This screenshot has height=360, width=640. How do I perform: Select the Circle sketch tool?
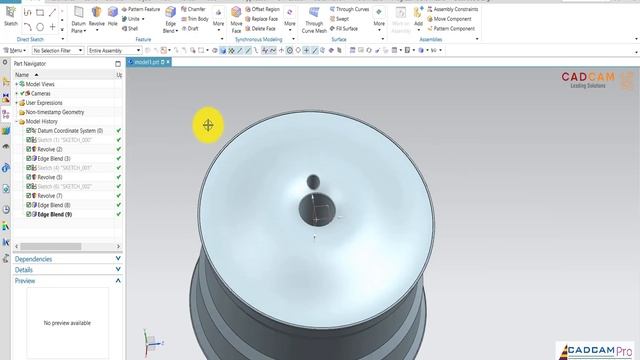point(40,27)
